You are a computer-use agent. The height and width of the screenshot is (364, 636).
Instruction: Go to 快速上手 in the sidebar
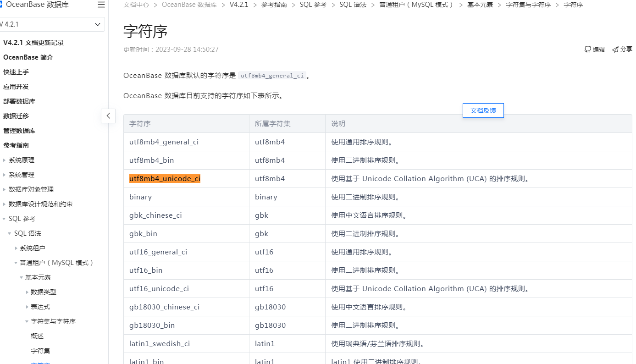tap(16, 72)
